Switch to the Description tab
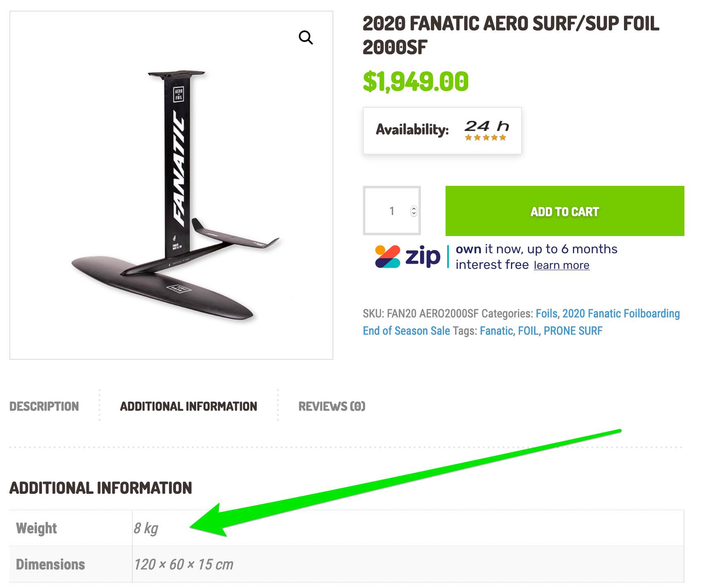Image resolution: width=707 pixels, height=588 pixels. (44, 407)
